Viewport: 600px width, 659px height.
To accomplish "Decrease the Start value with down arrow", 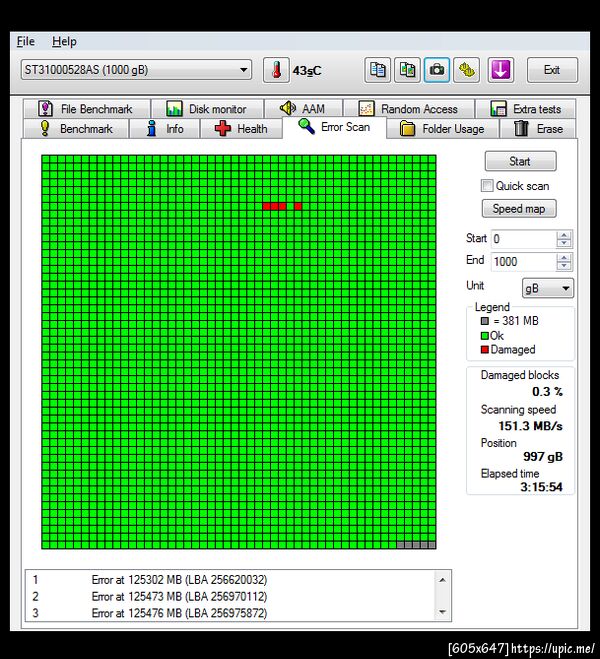I will coord(564,244).
